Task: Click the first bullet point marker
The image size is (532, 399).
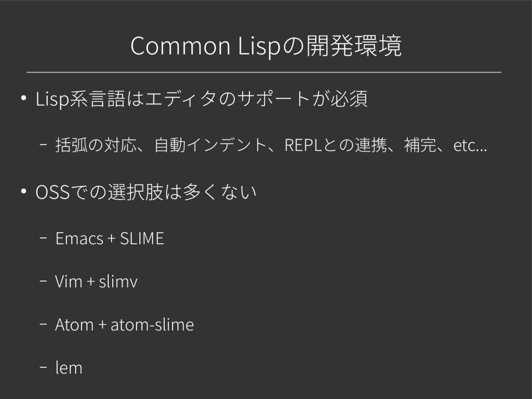Action: (x=23, y=98)
